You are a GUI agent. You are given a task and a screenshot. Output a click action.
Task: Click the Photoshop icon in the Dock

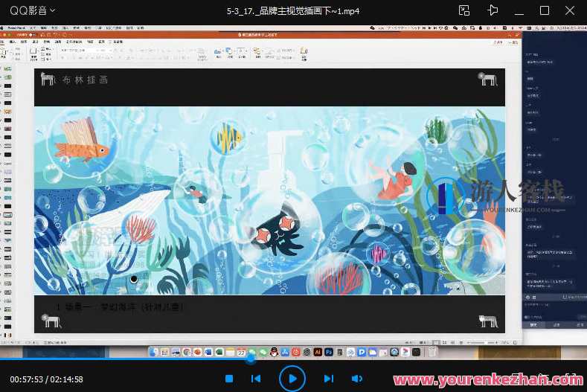click(327, 352)
